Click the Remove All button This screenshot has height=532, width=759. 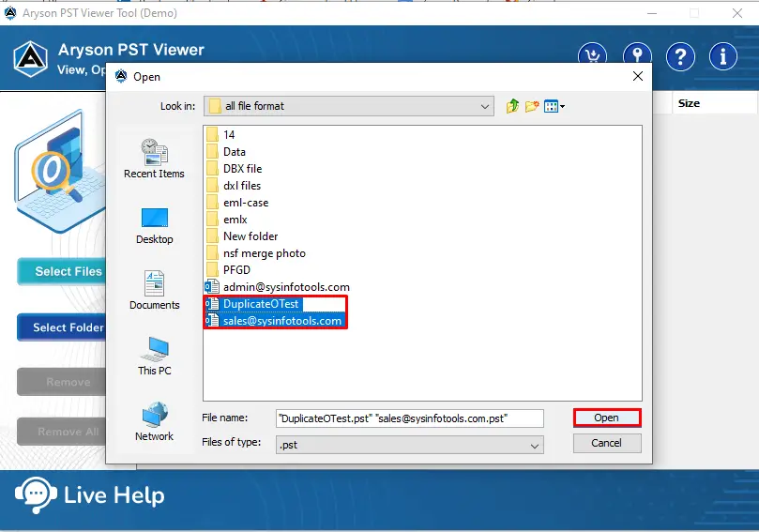tap(62, 432)
